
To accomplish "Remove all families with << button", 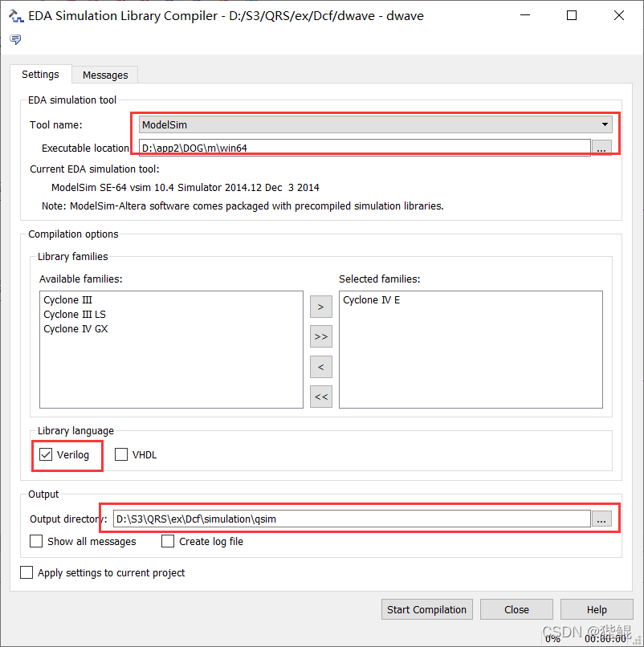I will point(320,397).
